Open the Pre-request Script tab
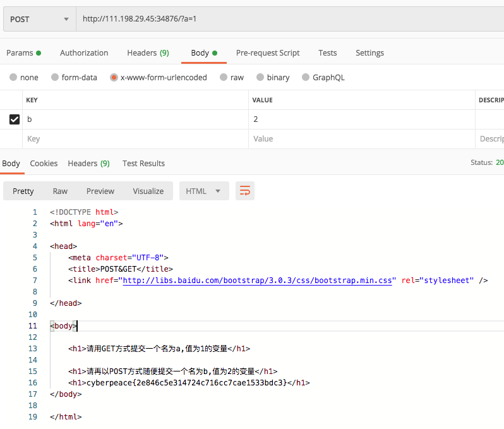Screen dimensions: 504x429 point(268,52)
